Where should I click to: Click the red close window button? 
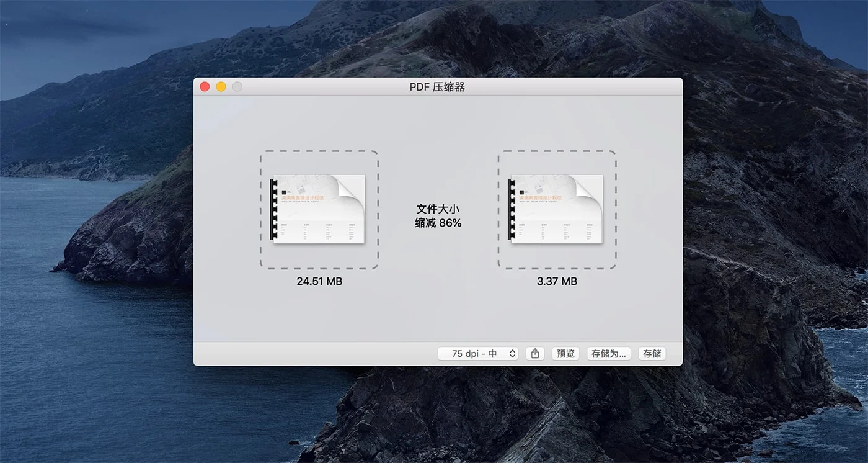point(205,87)
